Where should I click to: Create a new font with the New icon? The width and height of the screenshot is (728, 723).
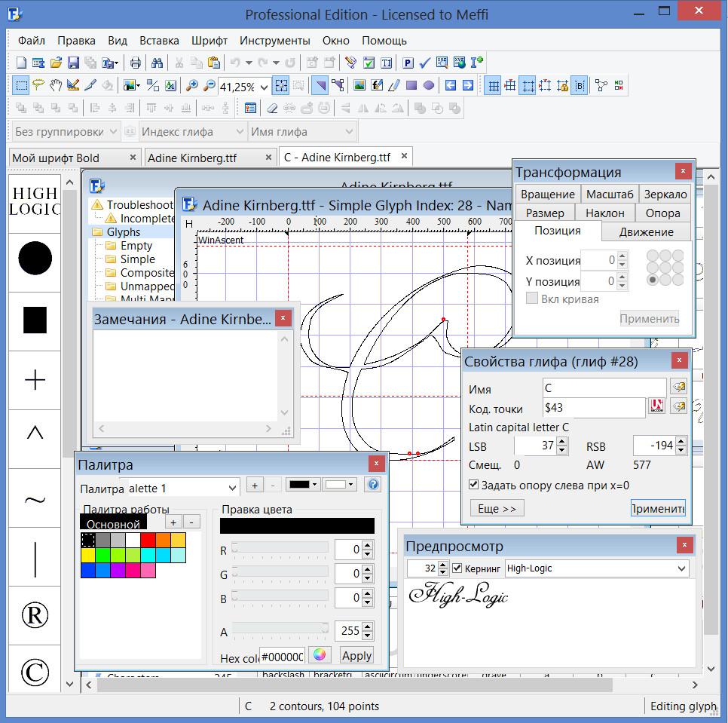(21, 63)
